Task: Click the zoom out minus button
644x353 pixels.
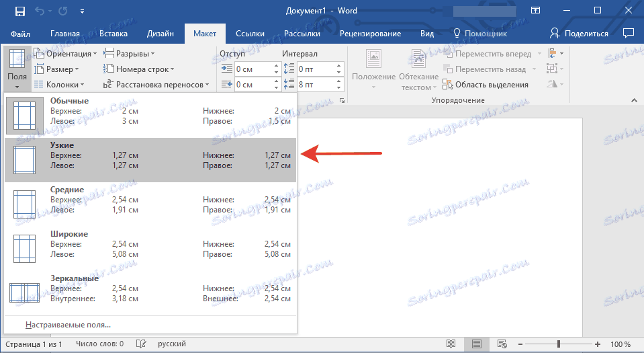Action: (520, 344)
